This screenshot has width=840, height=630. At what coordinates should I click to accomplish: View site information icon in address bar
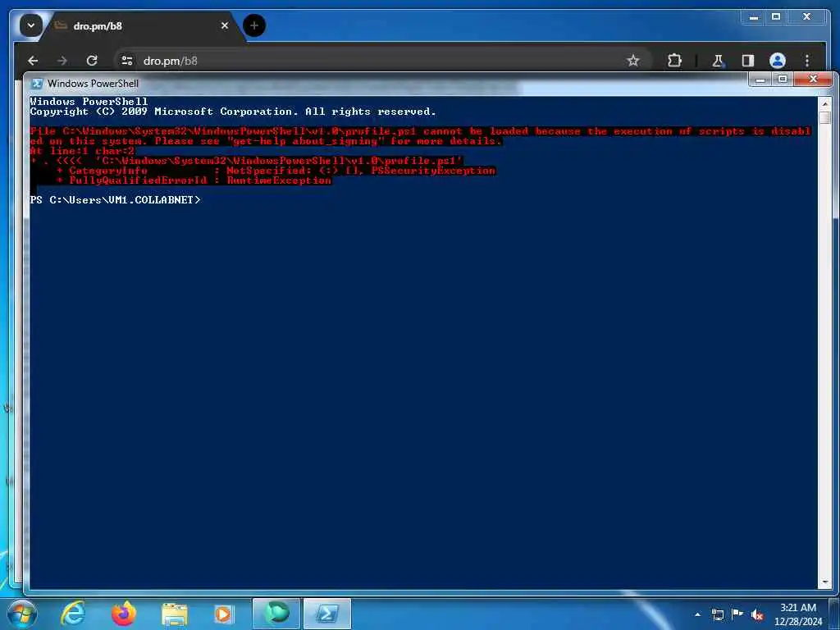coord(127,61)
